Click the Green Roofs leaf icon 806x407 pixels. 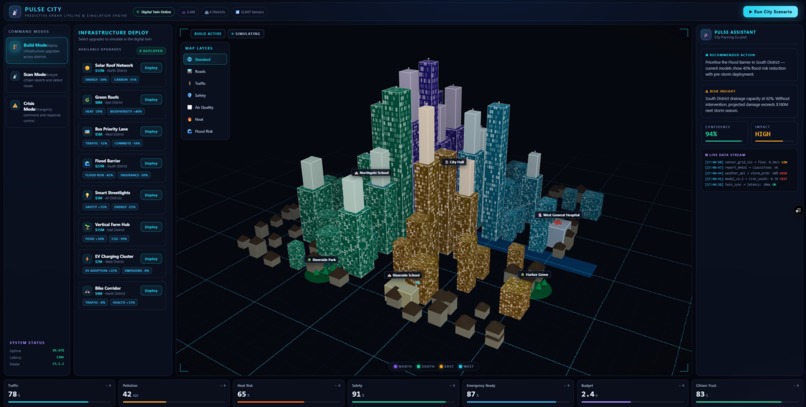point(87,99)
